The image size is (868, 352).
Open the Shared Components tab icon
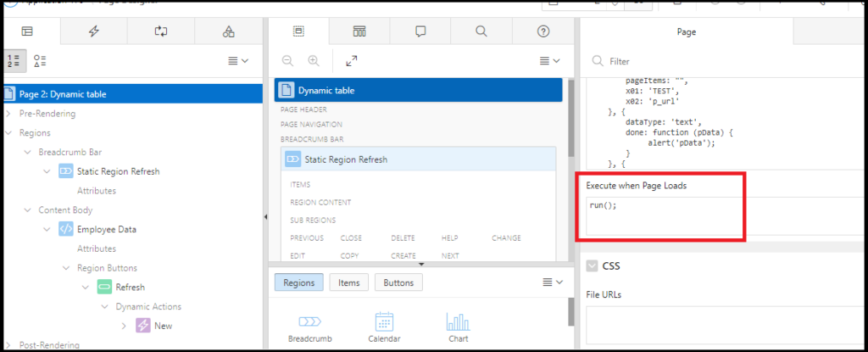(x=228, y=31)
